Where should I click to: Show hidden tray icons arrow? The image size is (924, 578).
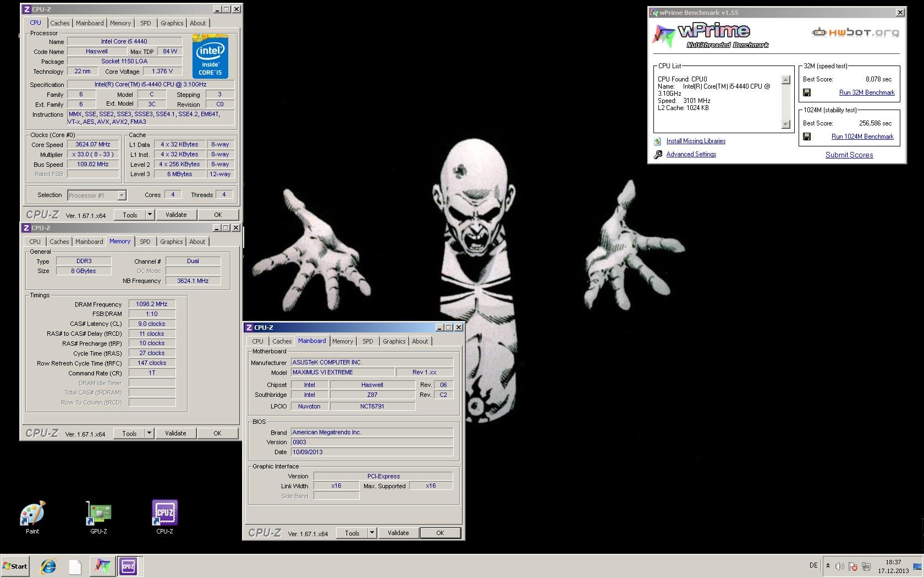click(x=828, y=566)
